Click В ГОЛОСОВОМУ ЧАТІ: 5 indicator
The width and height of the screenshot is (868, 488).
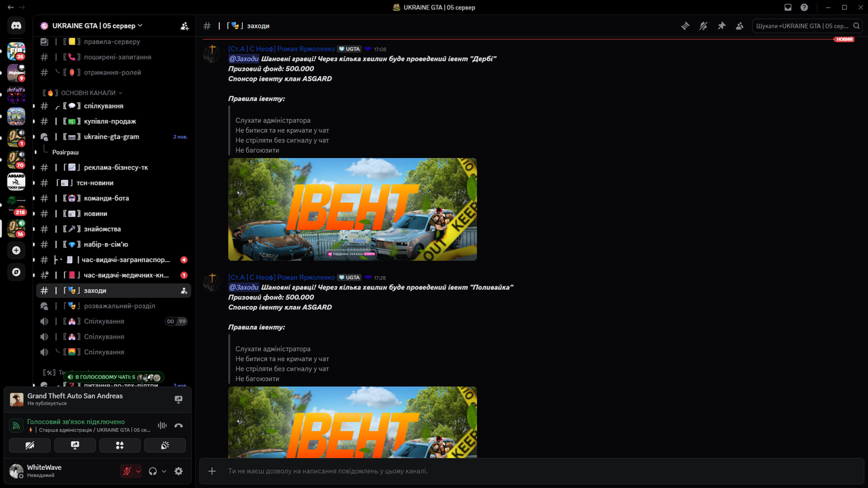[114, 377]
